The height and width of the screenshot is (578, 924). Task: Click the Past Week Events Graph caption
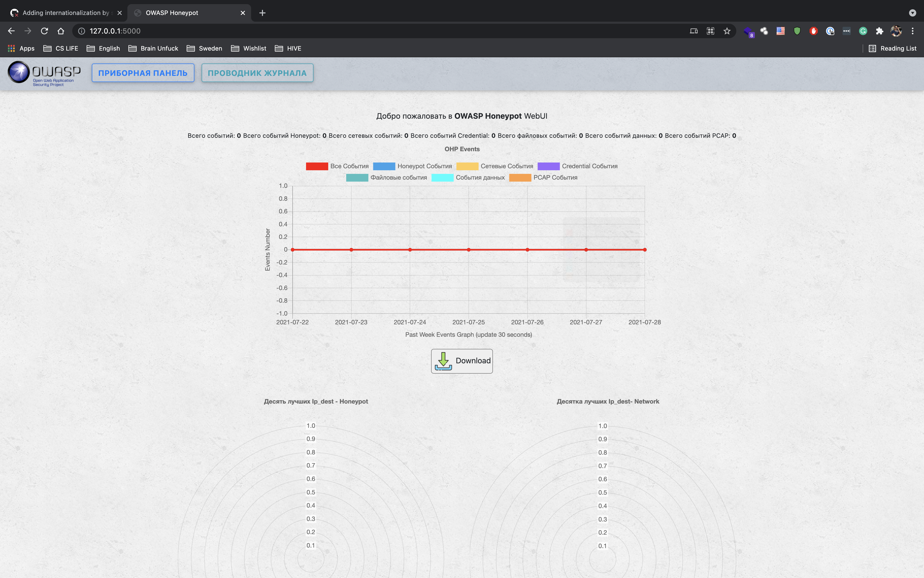(x=468, y=334)
